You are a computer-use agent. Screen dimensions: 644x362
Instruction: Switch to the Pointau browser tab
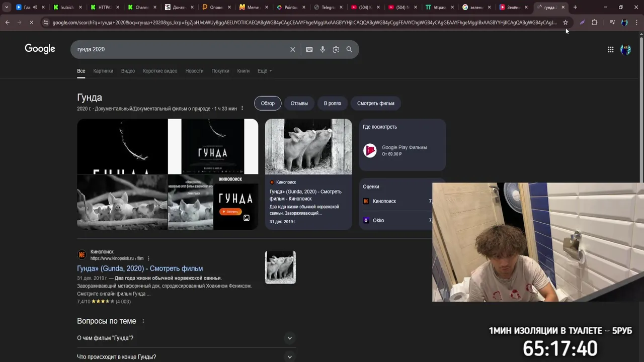point(291,7)
